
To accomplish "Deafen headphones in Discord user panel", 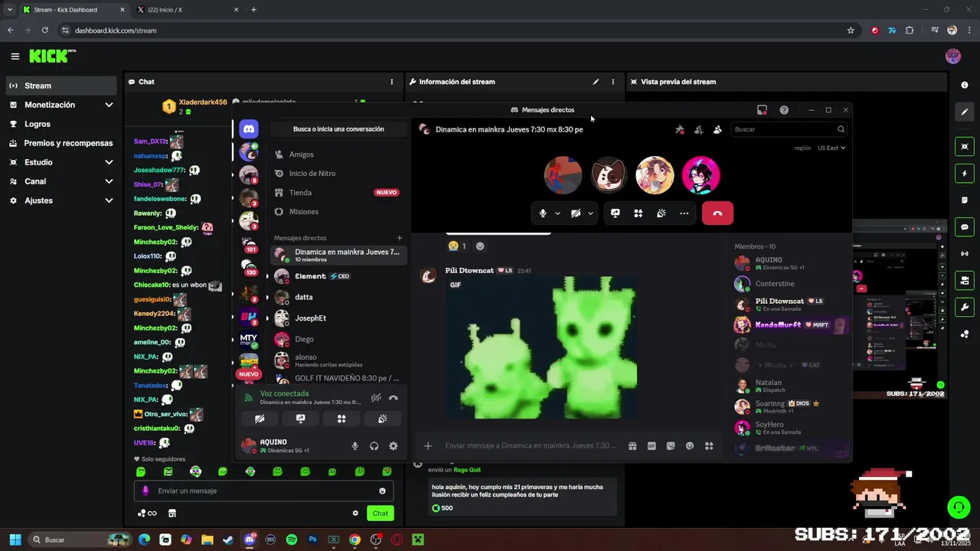I will (x=374, y=446).
